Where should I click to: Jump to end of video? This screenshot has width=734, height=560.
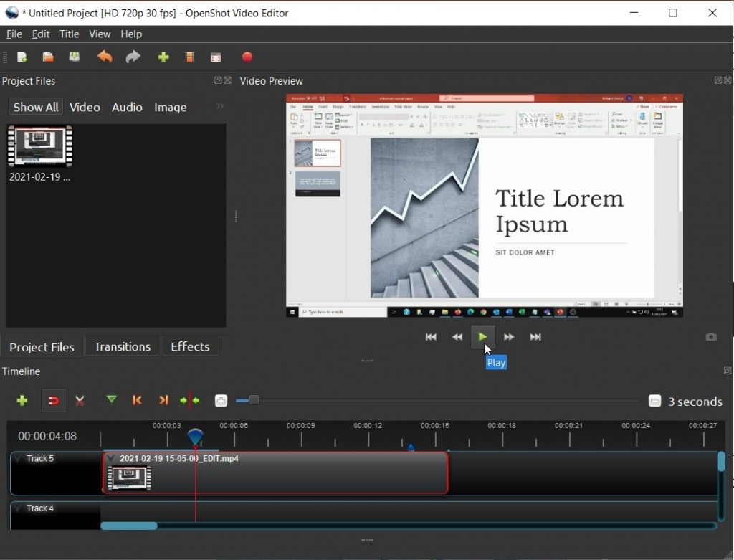[x=535, y=337]
